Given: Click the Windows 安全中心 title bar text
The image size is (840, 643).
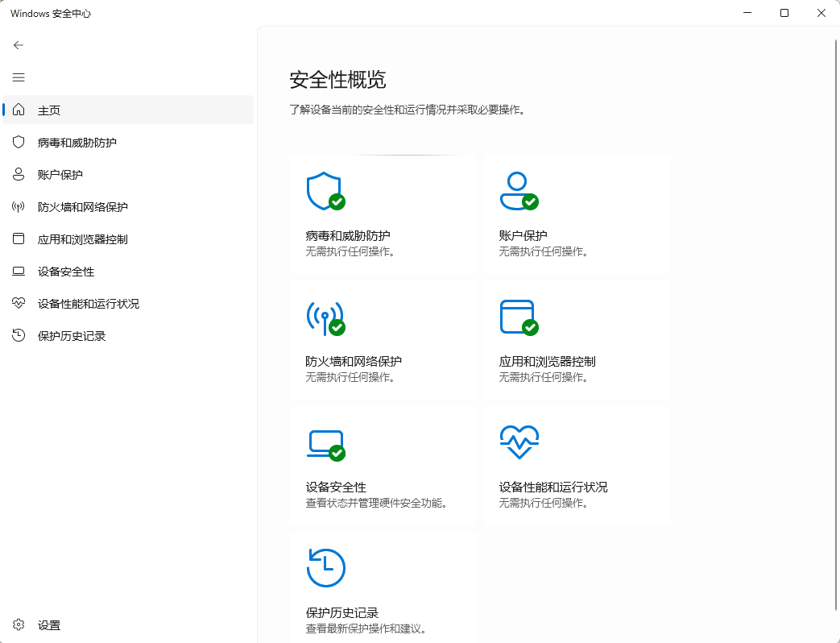Looking at the screenshot, I should point(51,14).
